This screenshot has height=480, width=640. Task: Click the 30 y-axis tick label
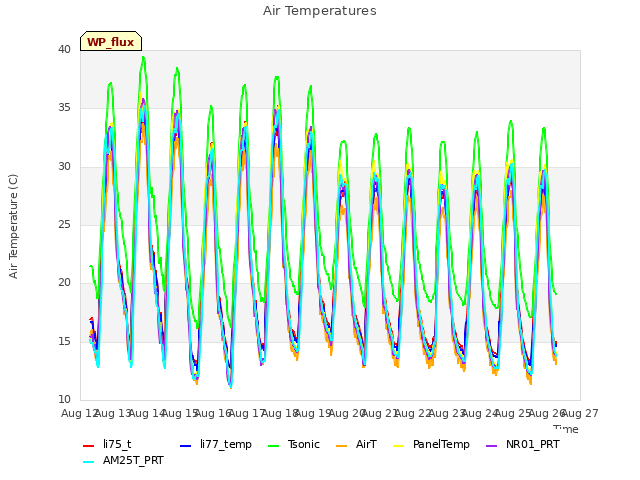click(64, 166)
